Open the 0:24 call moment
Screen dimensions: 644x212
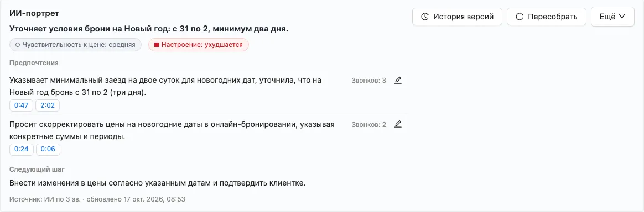22,149
